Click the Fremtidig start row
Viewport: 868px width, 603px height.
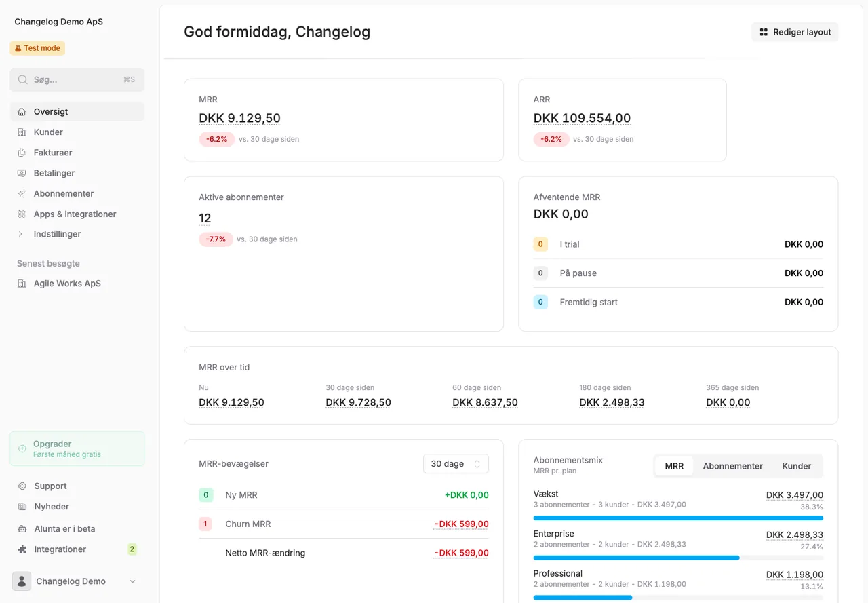(678, 302)
